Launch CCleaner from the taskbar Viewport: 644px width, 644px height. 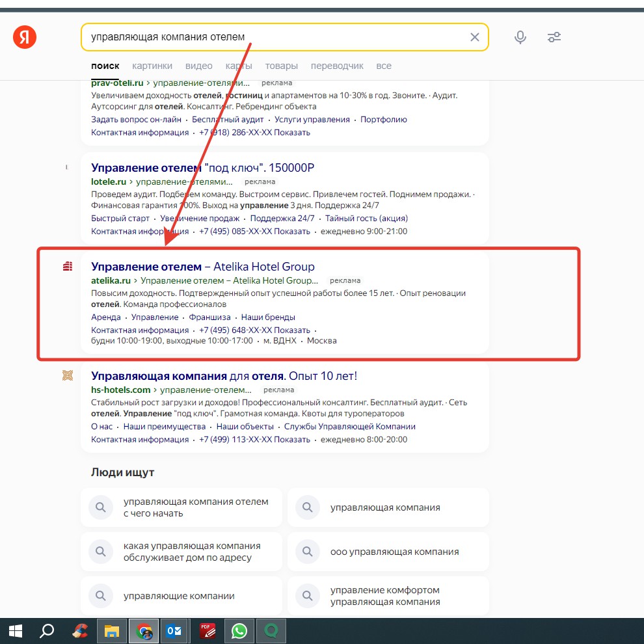coord(79,631)
